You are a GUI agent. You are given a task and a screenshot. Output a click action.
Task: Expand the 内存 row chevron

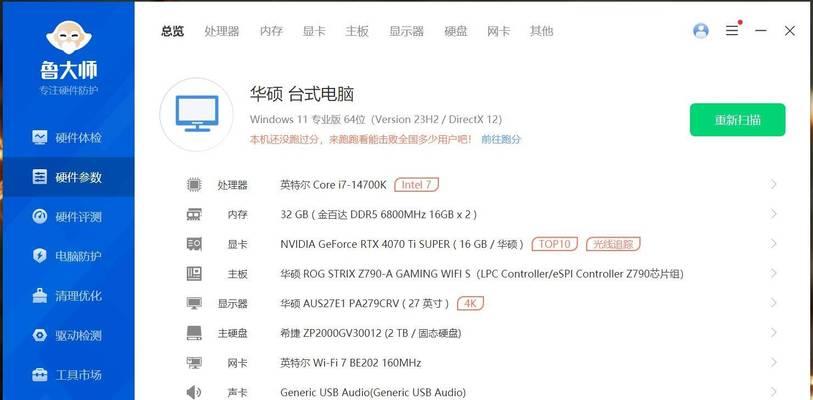pyautogui.click(x=774, y=214)
